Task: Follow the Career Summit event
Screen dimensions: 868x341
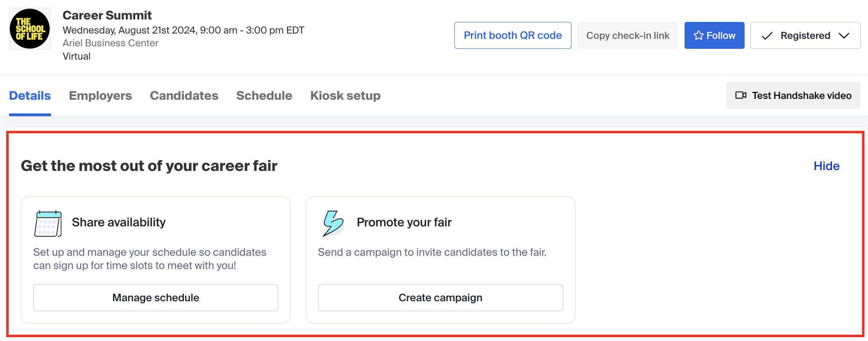Action: pos(714,35)
